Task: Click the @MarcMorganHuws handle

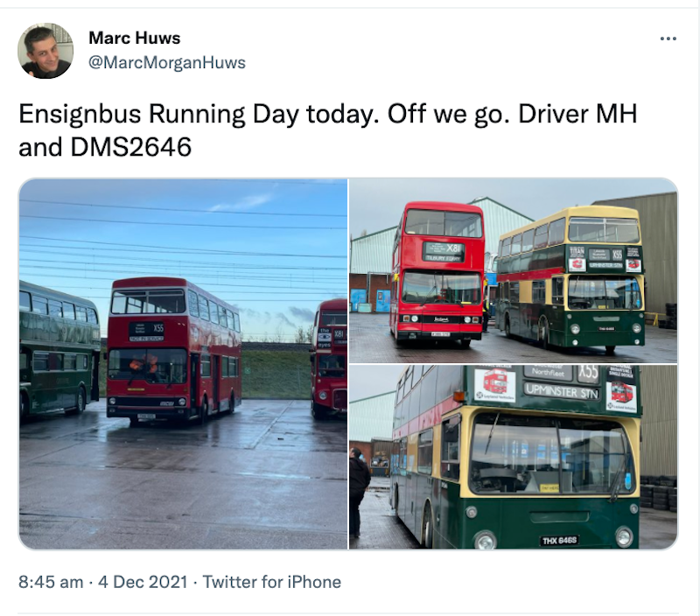Action: pos(167,62)
